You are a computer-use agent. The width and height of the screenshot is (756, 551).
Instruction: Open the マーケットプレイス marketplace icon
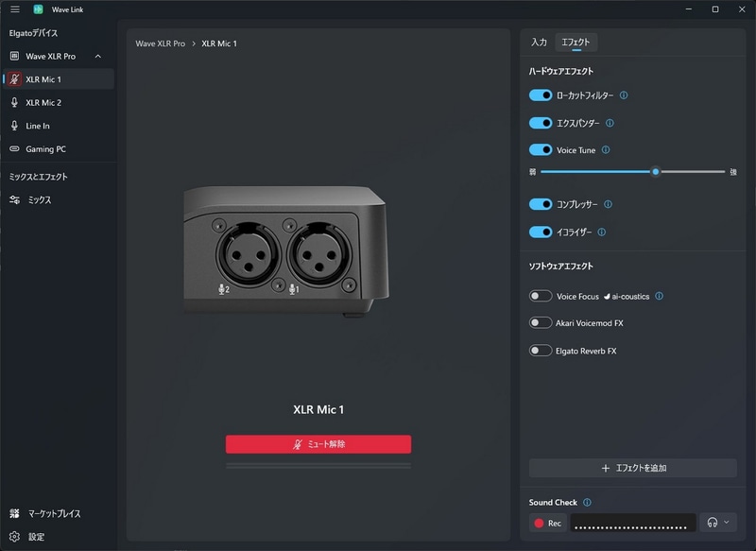pyautogui.click(x=14, y=513)
